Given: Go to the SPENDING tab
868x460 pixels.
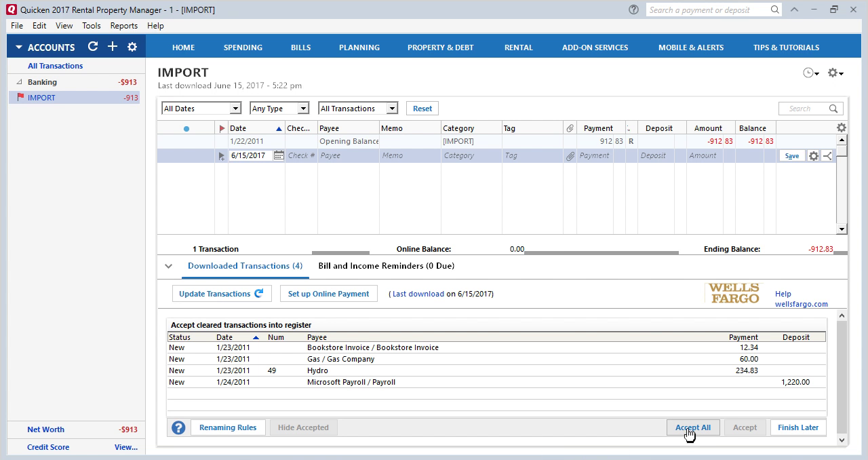Looking at the screenshot, I should (243, 47).
